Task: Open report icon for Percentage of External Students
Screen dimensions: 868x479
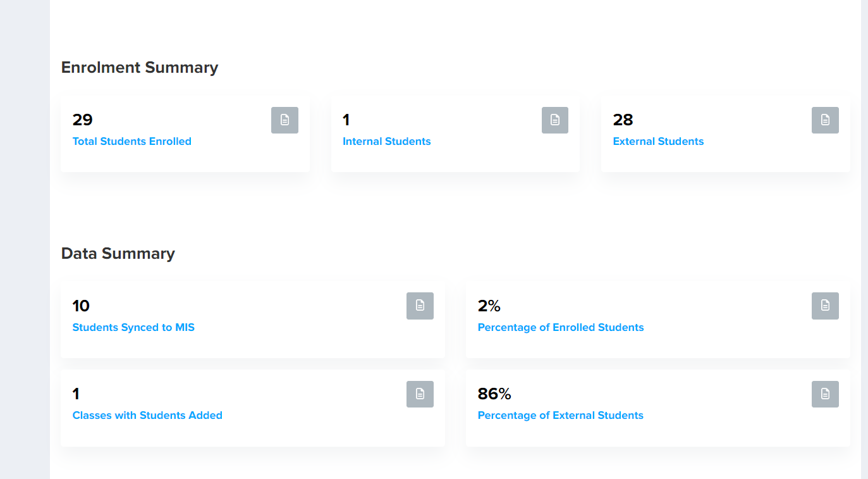Action: coord(825,394)
